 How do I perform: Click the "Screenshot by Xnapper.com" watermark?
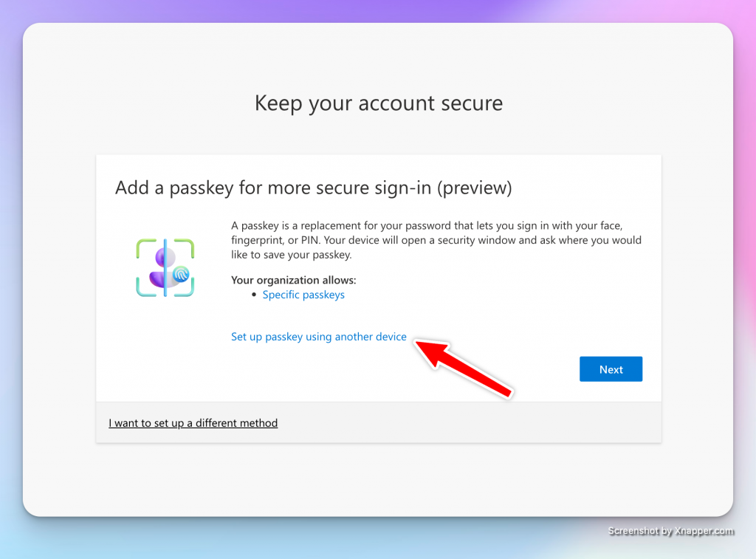[670, 531]
